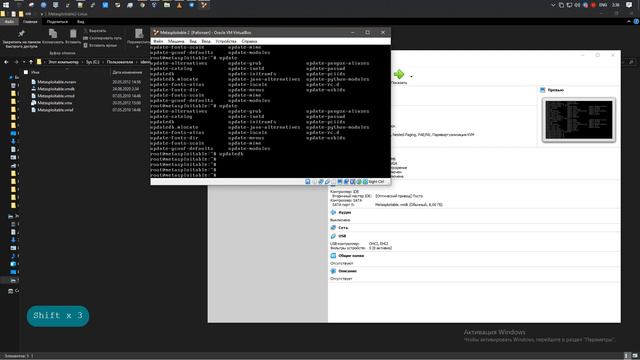The image size is (640, 360).
Task: Click the Переместить в ribbon icon
Action: coord(139,33)
